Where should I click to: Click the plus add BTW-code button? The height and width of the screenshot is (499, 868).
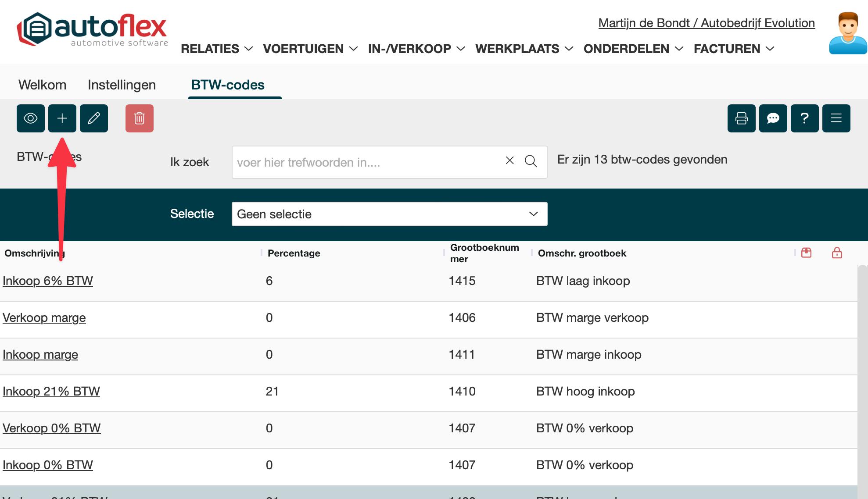(x=62, y=118)
